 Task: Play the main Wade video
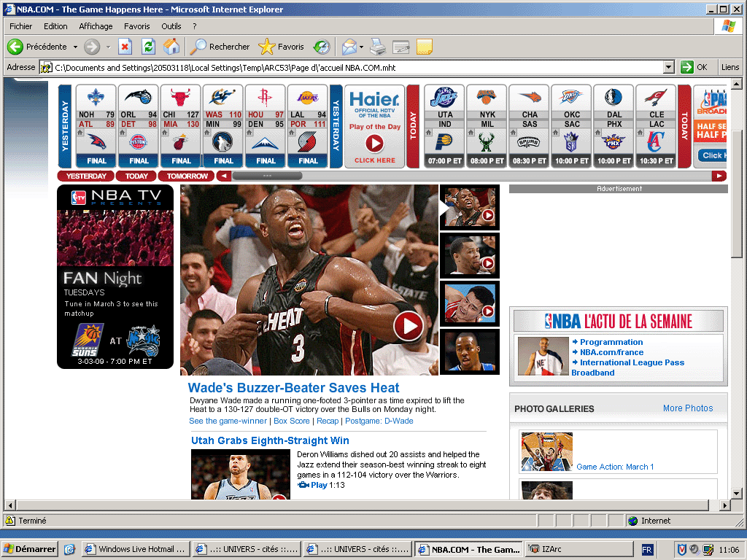click(x=409, y=326)
